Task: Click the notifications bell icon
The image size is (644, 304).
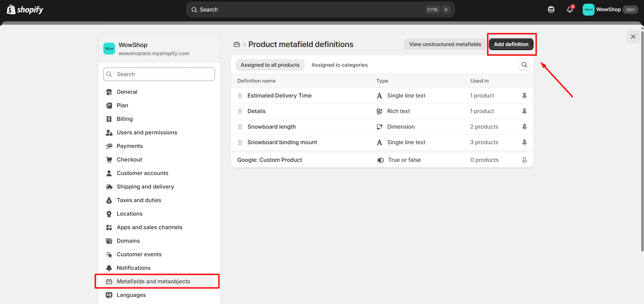Action: point(570,9)
